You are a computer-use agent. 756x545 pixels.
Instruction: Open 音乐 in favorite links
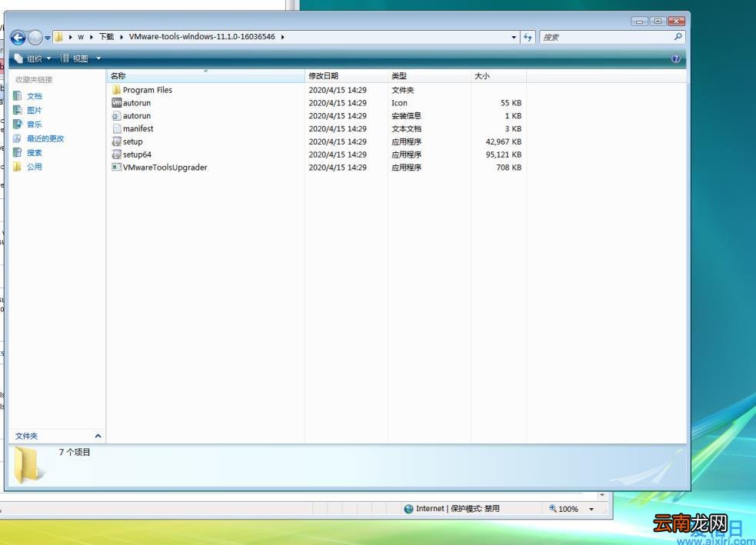[x=35, y=125]
